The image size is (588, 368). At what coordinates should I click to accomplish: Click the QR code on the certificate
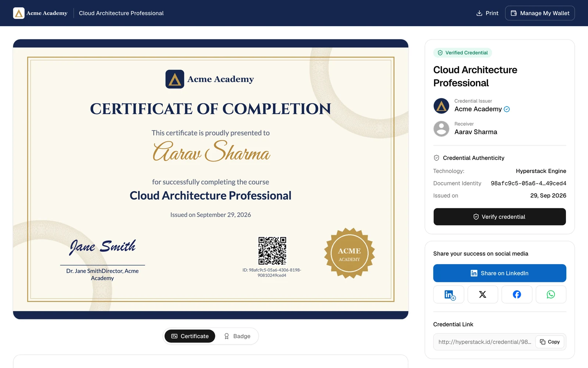pos(272,251)
